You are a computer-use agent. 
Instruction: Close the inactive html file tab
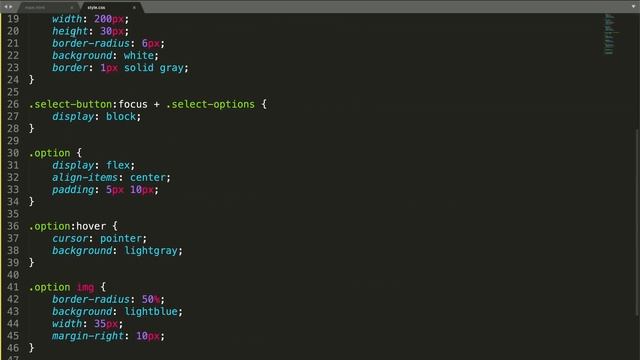point(72,7)
